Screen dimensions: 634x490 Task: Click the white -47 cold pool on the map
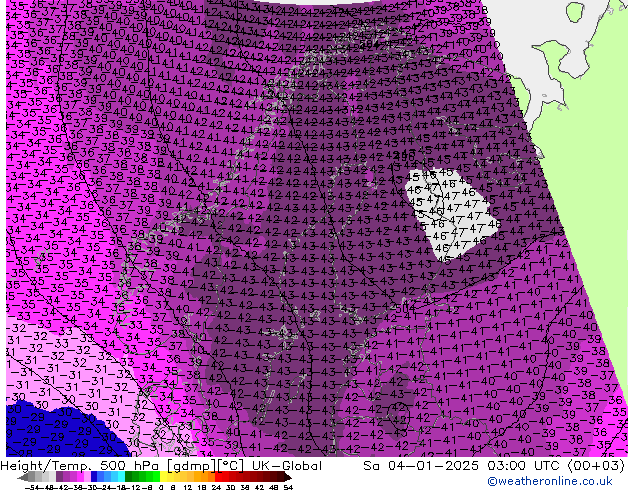pos(453,214)
